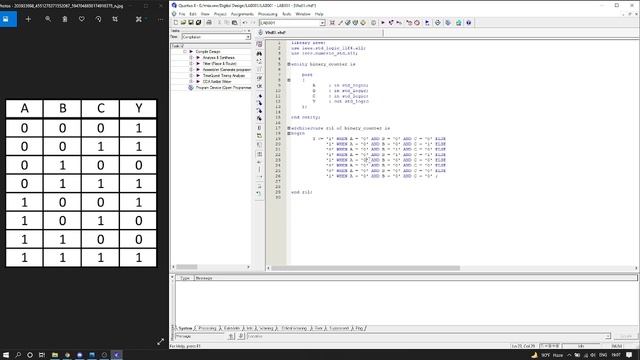
Task: Click the Search icon on Windows taskbar
Action: point(18,355)
